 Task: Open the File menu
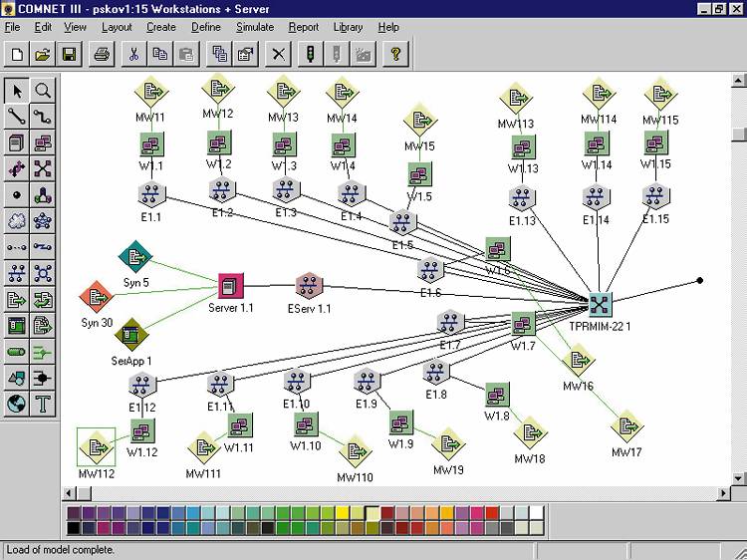(12, 27)
